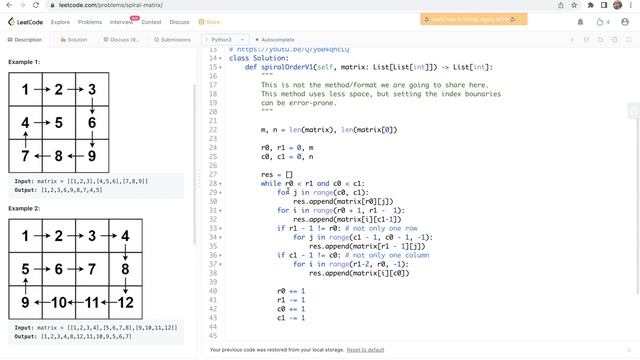Open the Python3 language dropdown
The image size is (640, 360).
pos(225,40)
